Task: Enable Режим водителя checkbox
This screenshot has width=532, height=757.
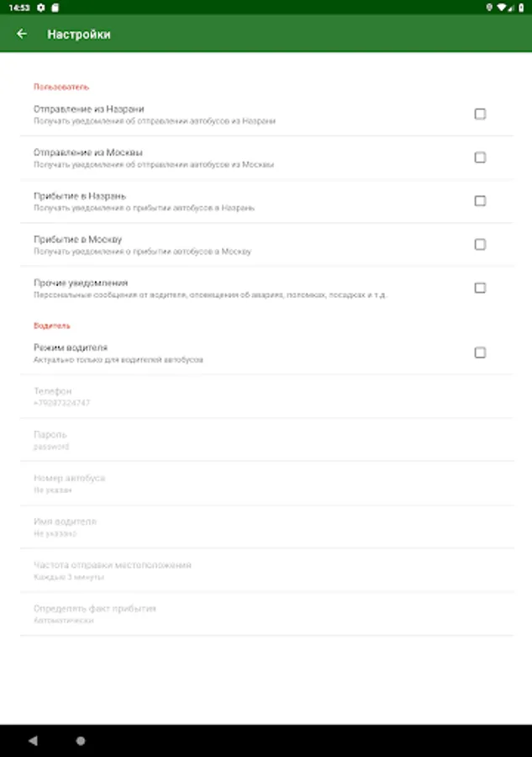Action: (x=480, y=352)
